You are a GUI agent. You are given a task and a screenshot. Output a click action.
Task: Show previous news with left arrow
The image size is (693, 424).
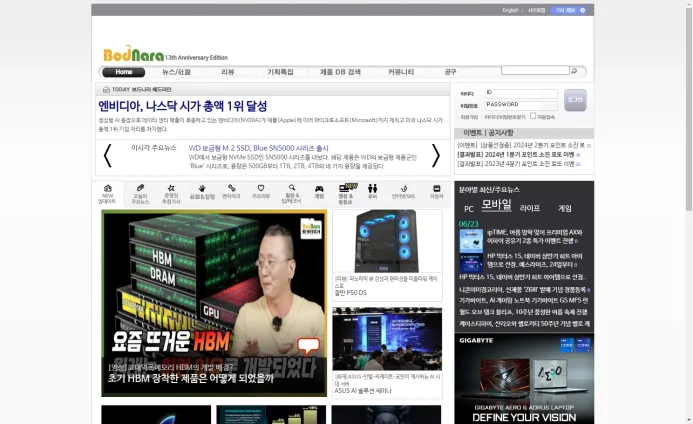coord(107,156)
